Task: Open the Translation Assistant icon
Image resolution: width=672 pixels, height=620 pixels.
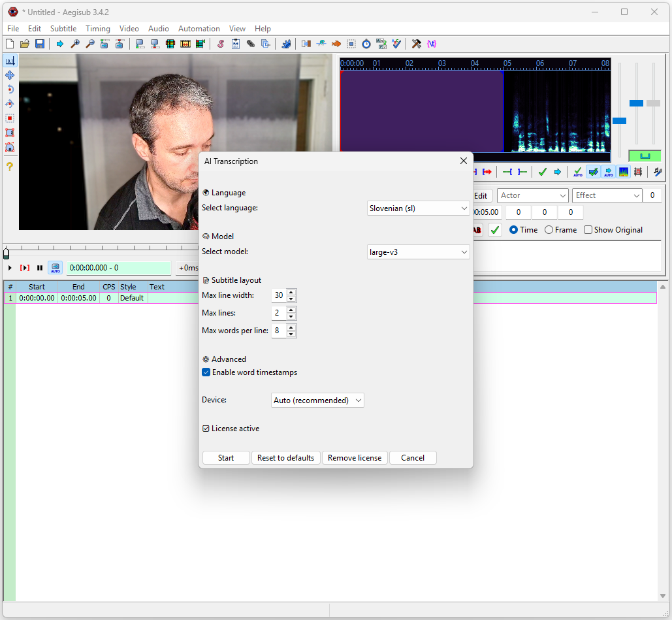Action: 381,44
